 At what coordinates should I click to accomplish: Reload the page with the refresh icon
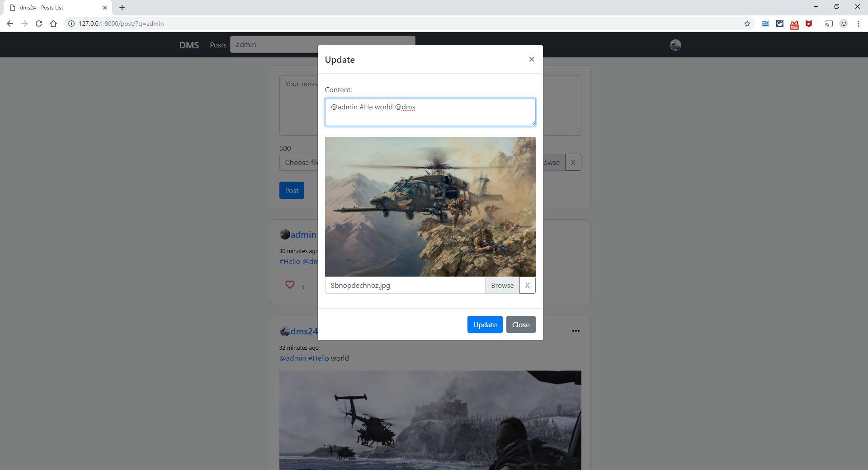click(x=39, y=23)
